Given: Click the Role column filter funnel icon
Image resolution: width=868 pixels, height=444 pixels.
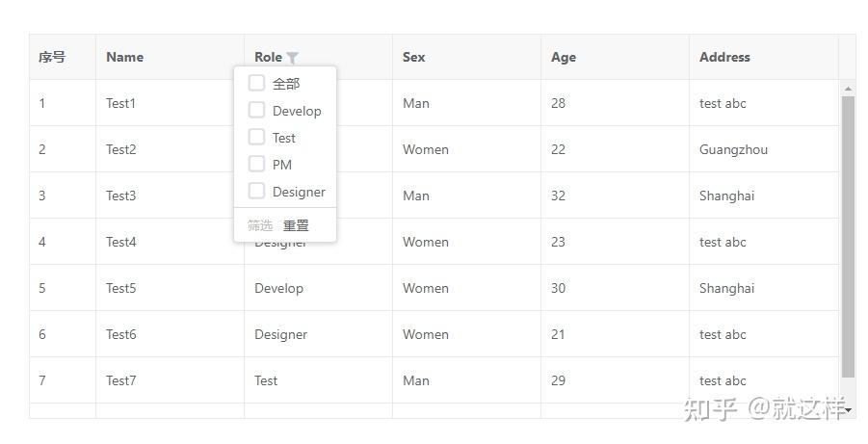Looking at the screenshot, I should [x=292, y=58].
